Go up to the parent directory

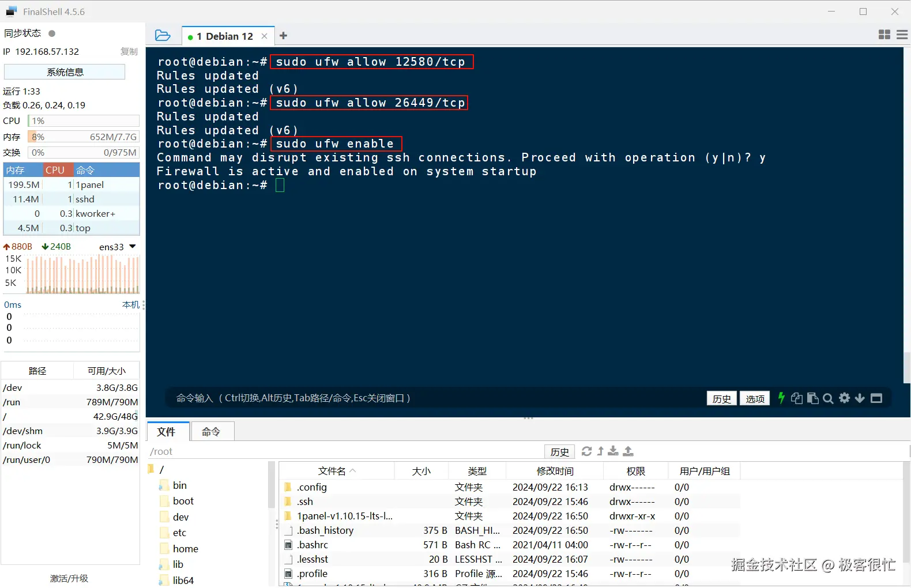[600, 451]
